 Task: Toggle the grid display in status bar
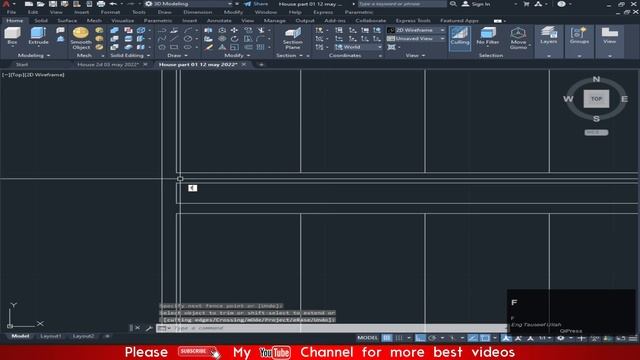tap(387, 338)
